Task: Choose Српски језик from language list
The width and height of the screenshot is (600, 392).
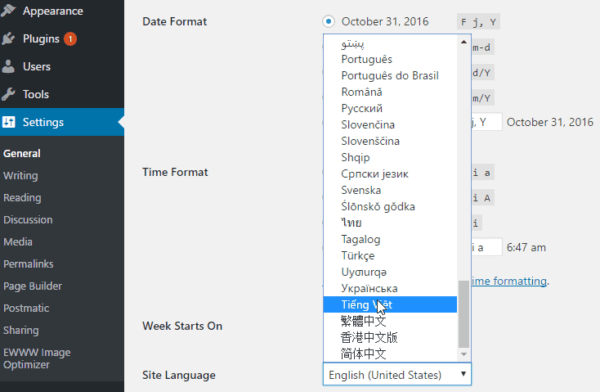Action: (x=390, y=174)
